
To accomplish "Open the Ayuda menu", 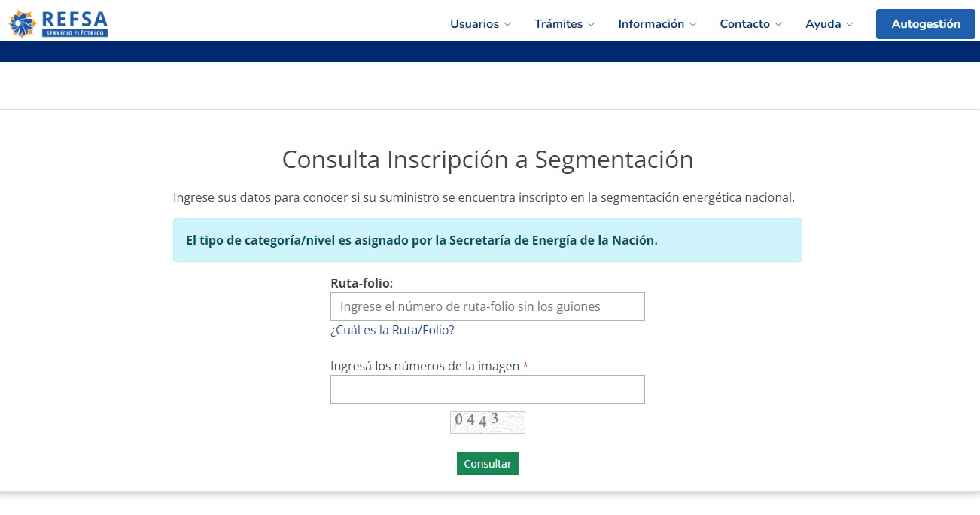I will pyautogui.click(x=823, y=24).
